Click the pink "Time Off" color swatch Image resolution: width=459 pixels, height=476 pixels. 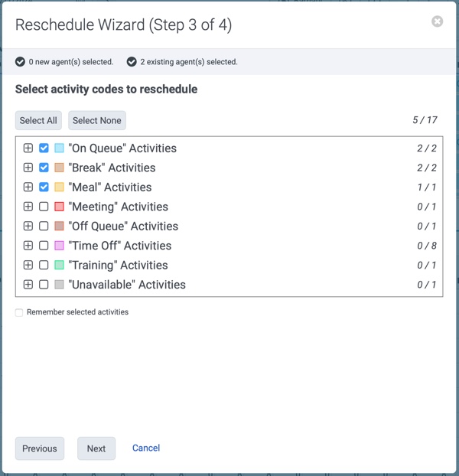pyautogui.click(x=59, y=246)
